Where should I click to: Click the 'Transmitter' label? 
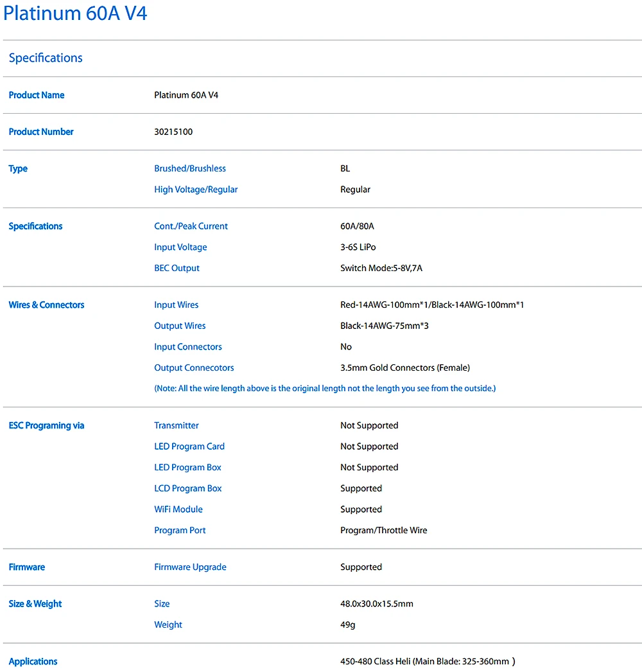click(177, 425)
